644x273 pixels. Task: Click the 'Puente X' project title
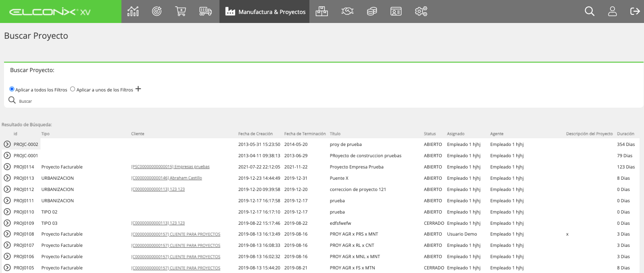click(x=339, y=178)
